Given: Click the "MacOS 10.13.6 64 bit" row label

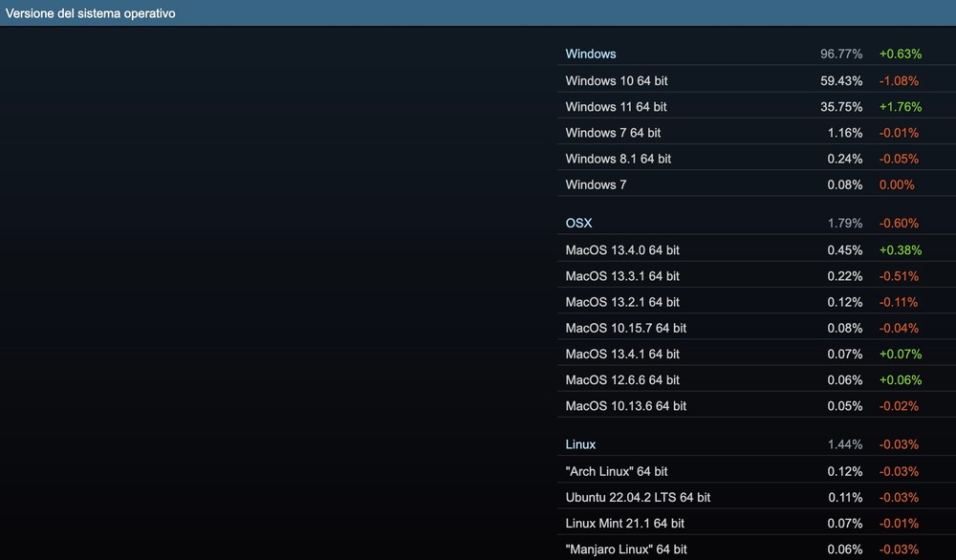Looking at the screenshot, I should pos(626,406).
